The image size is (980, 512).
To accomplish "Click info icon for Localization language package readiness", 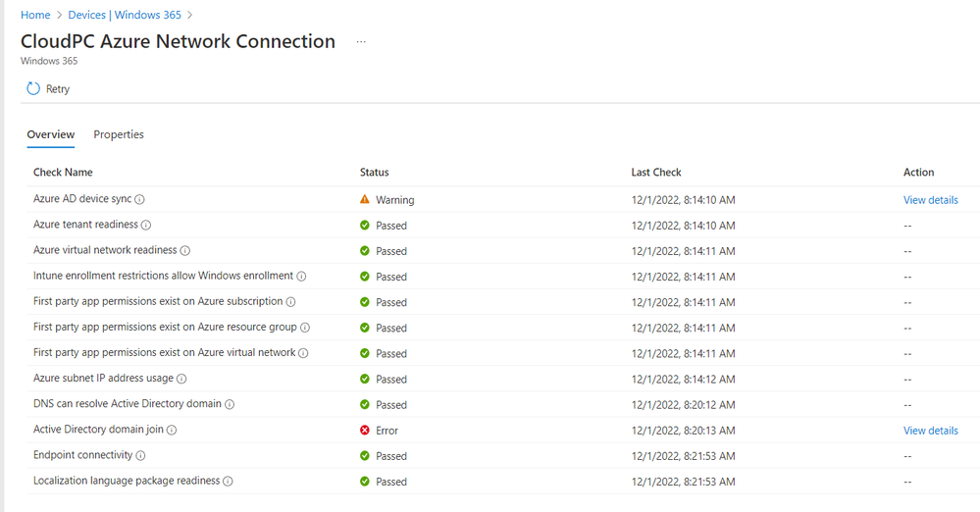I will tap(228, 482).
